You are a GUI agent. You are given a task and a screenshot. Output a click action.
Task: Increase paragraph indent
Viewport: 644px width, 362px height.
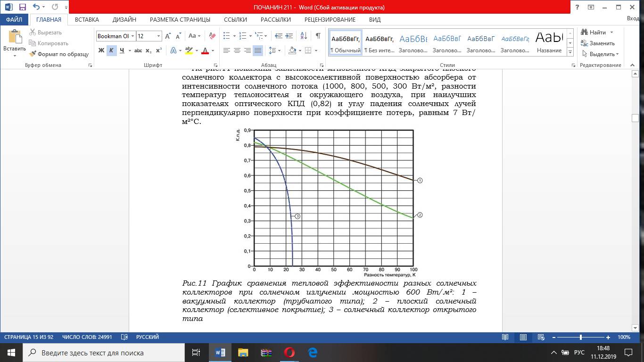289,36
